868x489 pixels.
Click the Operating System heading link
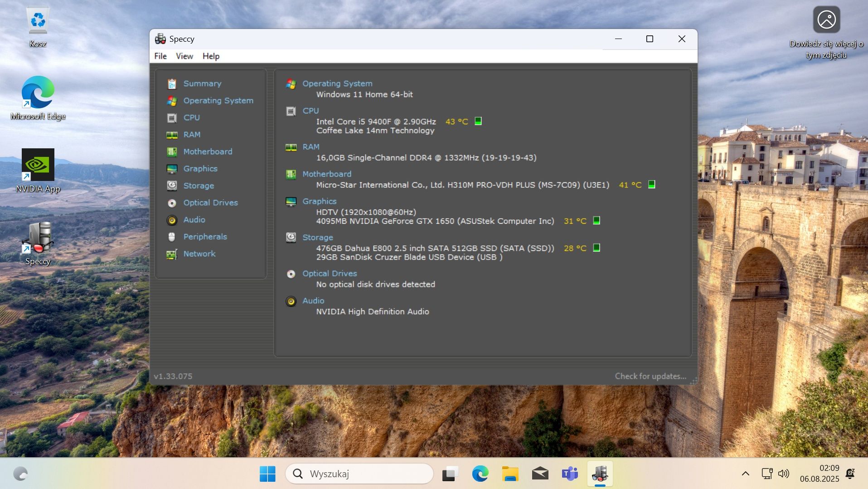pyautogui.click(x=337, y=83)
